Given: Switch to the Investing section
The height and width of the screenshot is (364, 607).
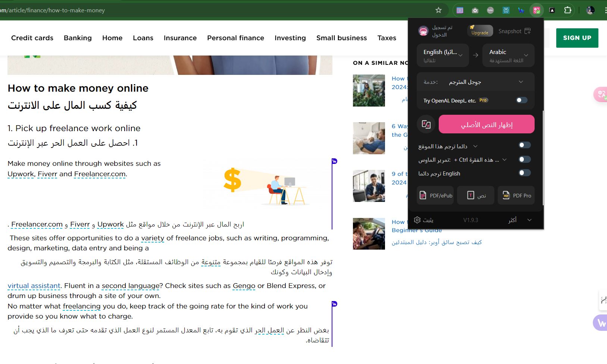Looking at the screenshot, I should point(290,38).
